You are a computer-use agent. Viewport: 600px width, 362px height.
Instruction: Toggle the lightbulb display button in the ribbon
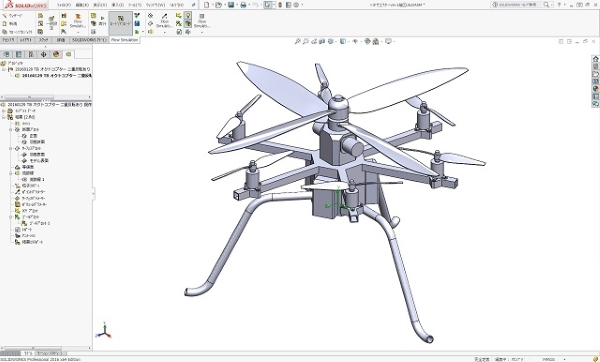pos(188,16)
